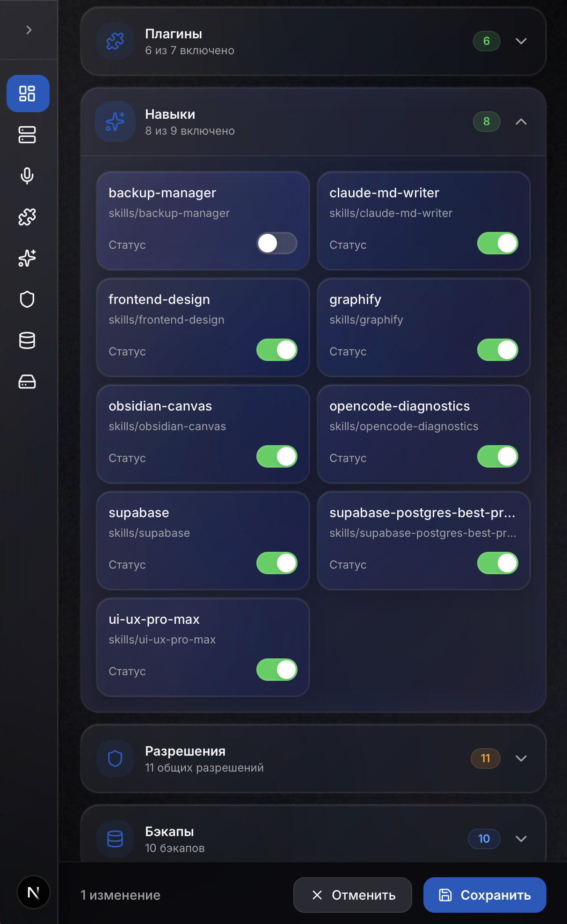The height and width of the screenshot is (924, 567).
Task: Open the server stack icon in sidebar
Action: [27, 135]
